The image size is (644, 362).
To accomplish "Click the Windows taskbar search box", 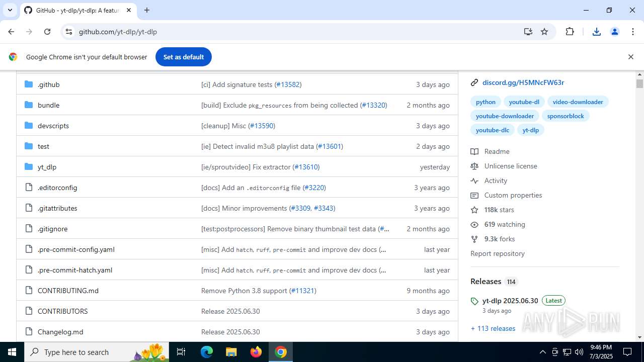I will pyautogui.click(x=96, y=352).
